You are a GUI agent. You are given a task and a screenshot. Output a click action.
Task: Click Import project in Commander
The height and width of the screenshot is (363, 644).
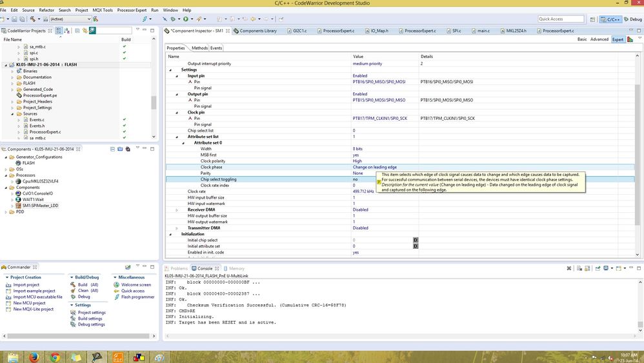coord(26,284)
